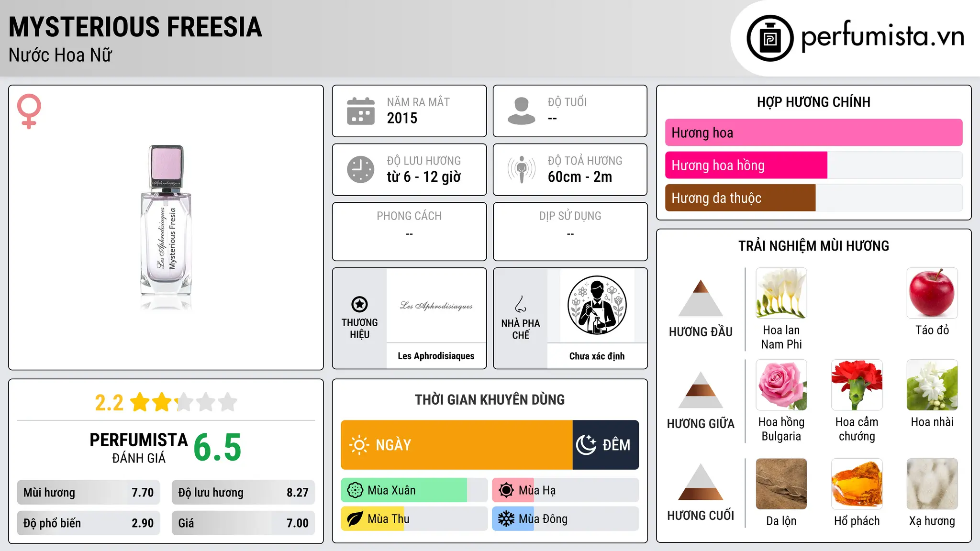Open the Da lộn suede note image
980x551 pixels.
click(781, 484)
